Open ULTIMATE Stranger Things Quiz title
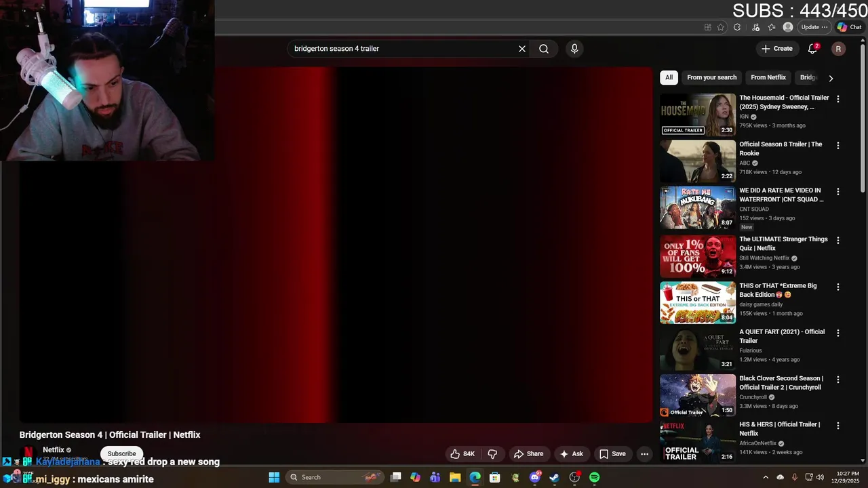 coord(783,243)
